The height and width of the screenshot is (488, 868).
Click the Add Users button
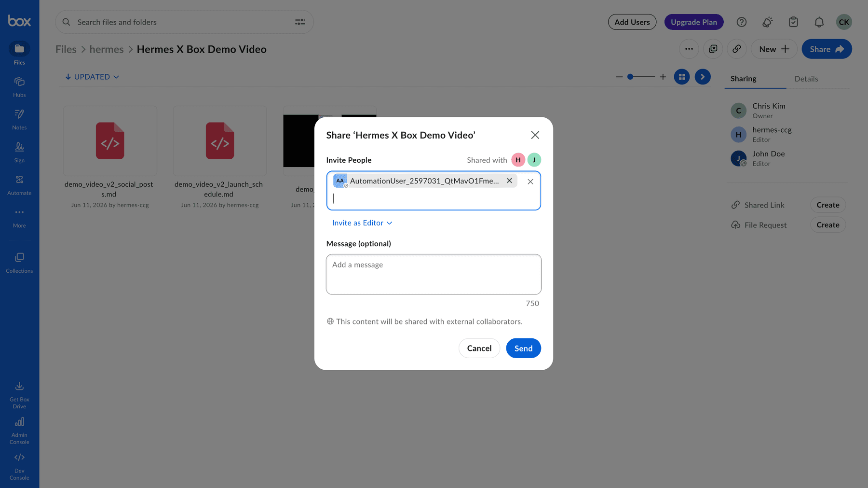(632, 22)
